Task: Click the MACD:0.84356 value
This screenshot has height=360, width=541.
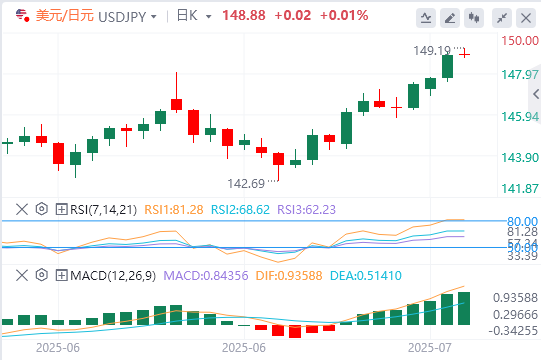Action: 206,275
